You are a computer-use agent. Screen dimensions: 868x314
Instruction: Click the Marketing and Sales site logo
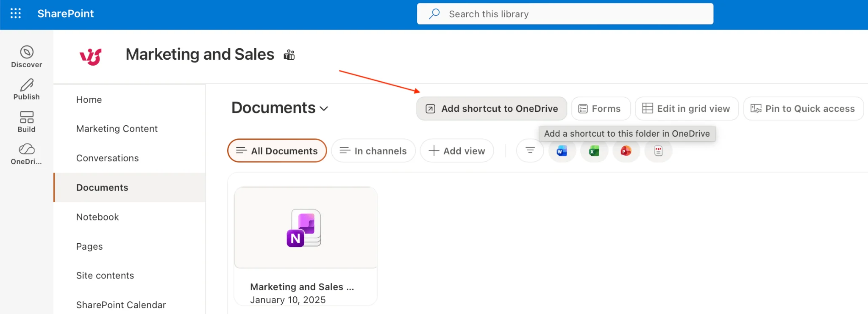[91, 56]
